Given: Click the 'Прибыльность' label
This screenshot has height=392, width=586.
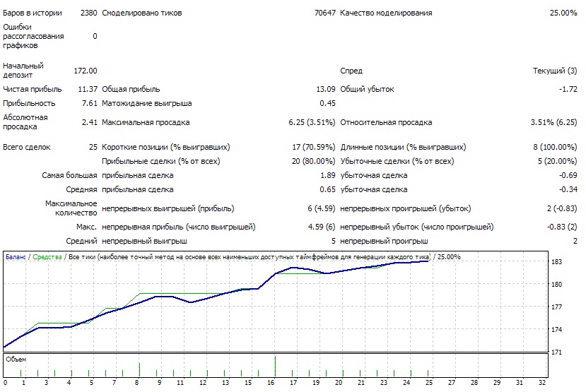Looking at the screenshot, I should pos(29,103).
